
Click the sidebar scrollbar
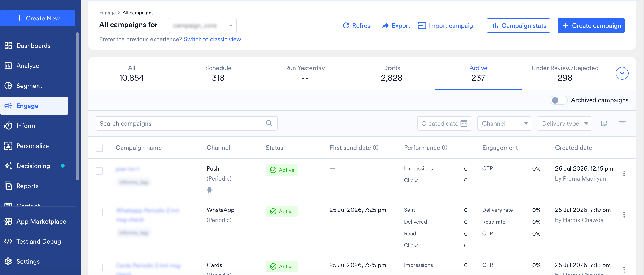[x=77, y=106]
